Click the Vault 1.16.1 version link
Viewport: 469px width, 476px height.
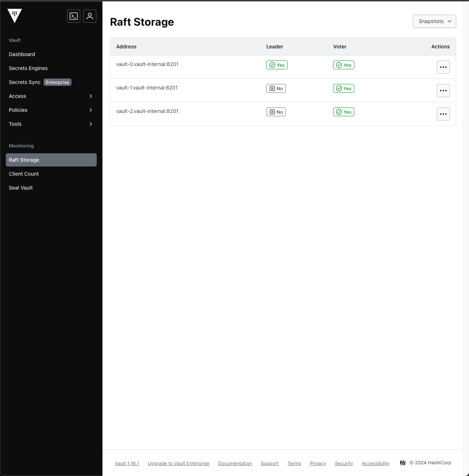pos(127,463)
